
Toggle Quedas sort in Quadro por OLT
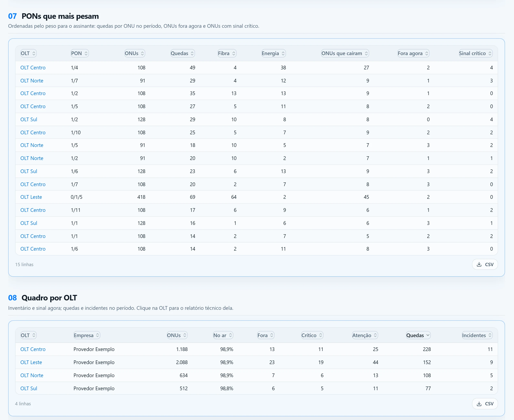(x=418, y=335)
